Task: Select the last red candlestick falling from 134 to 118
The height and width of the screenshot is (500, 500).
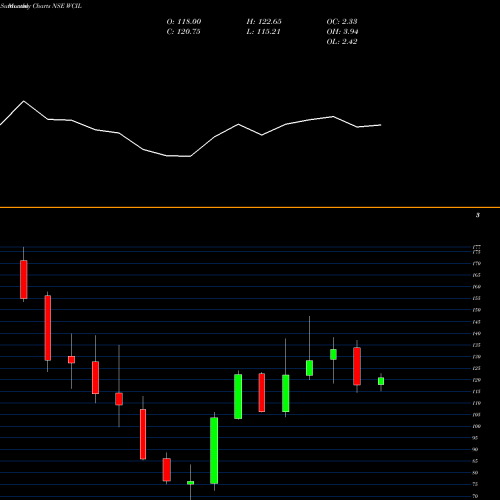Action: point(357,366)
